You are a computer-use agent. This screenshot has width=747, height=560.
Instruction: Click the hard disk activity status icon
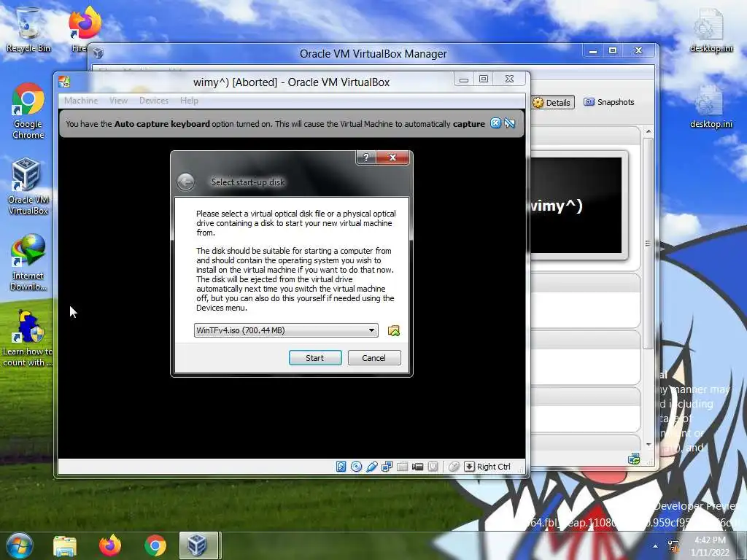(x=341, y=467)
